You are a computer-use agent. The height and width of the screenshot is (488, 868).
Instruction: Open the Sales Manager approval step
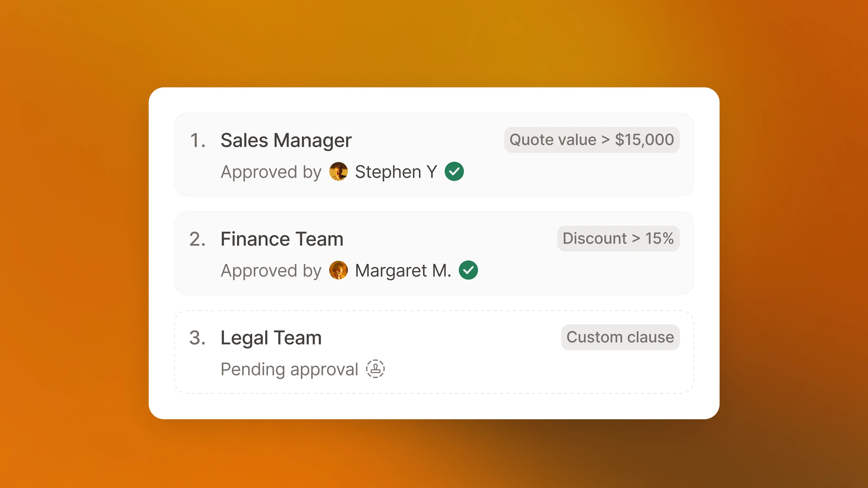(x=434, y=155)
